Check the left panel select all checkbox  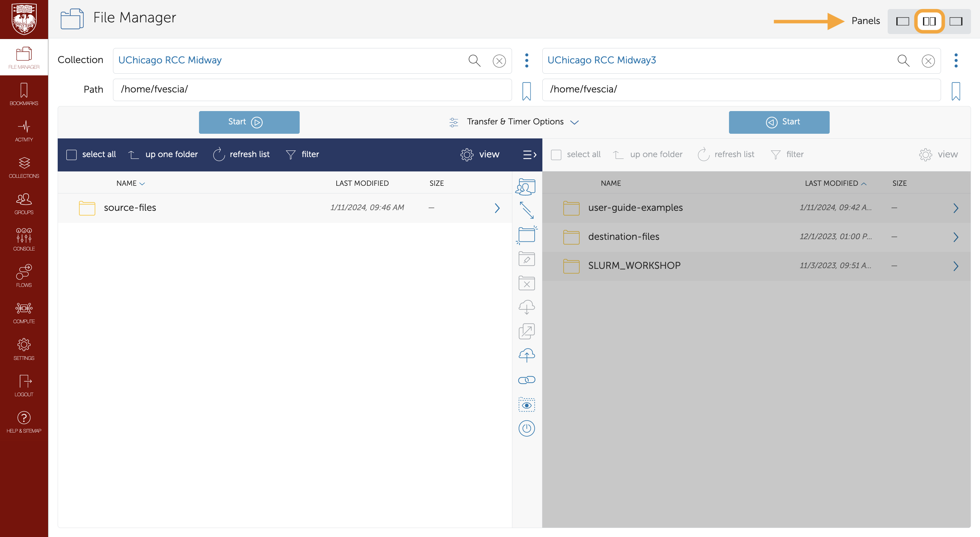point(72,154)
